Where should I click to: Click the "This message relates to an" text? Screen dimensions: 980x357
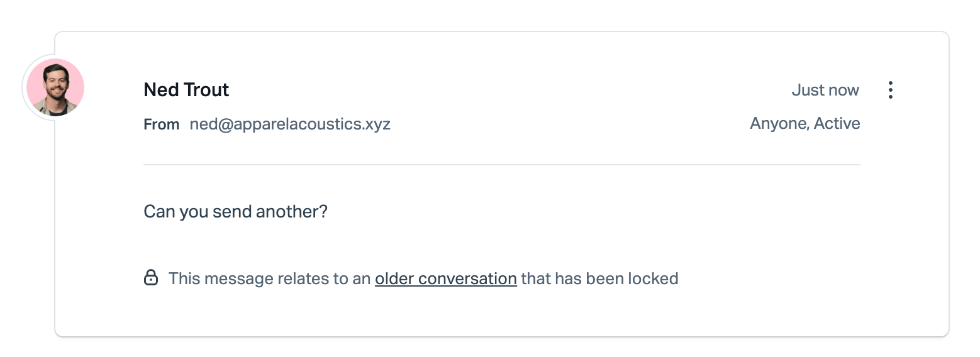click(270, 278)
